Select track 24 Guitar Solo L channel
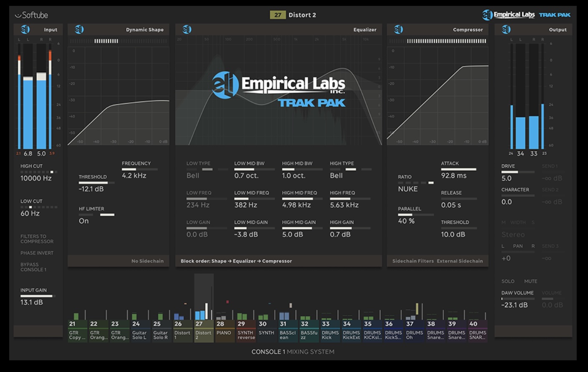The image size is (588, 372). click(x=141, y=331)
